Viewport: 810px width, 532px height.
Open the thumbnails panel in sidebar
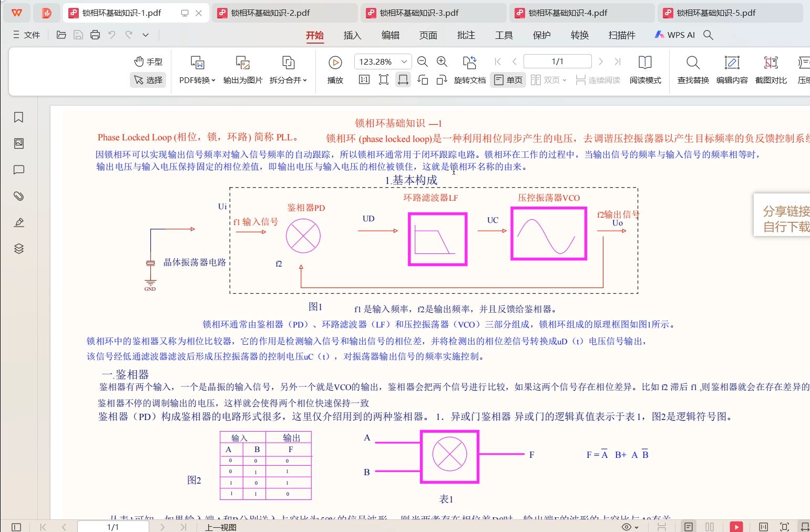click(19, 144)
